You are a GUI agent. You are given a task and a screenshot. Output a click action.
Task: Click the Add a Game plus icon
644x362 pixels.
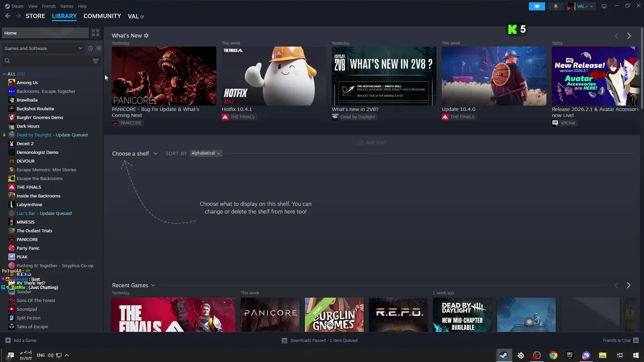pyautogui.click(x=8, y=340)
